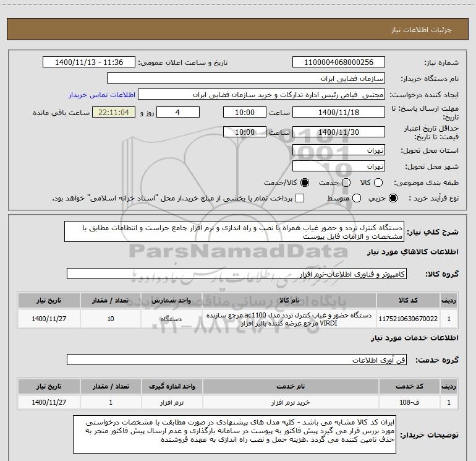This screenshot has height=461, width=476.
Task: Click the measurement unit cell نرم افزار
Action: [172, 402]
